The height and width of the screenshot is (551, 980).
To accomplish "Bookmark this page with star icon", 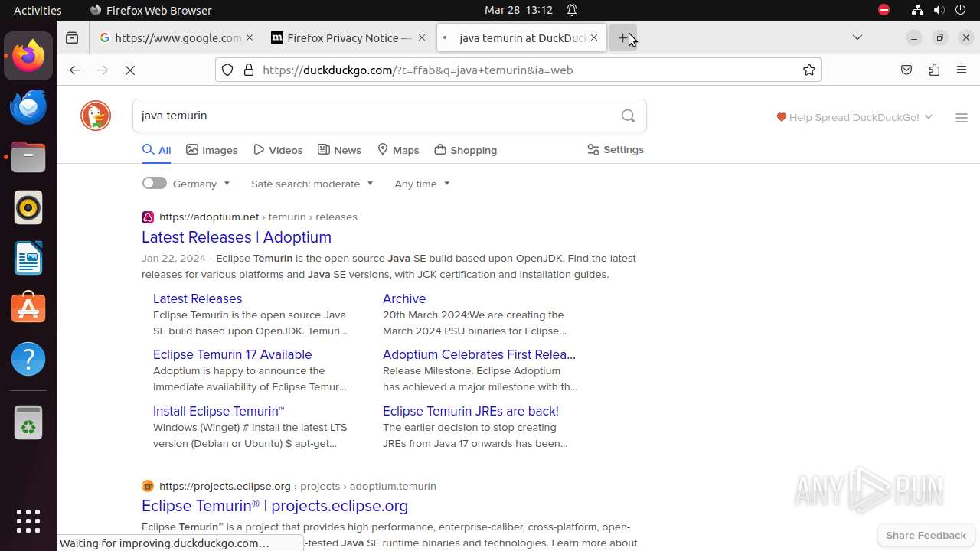I will pyautogui.click(x=809, y=70).
